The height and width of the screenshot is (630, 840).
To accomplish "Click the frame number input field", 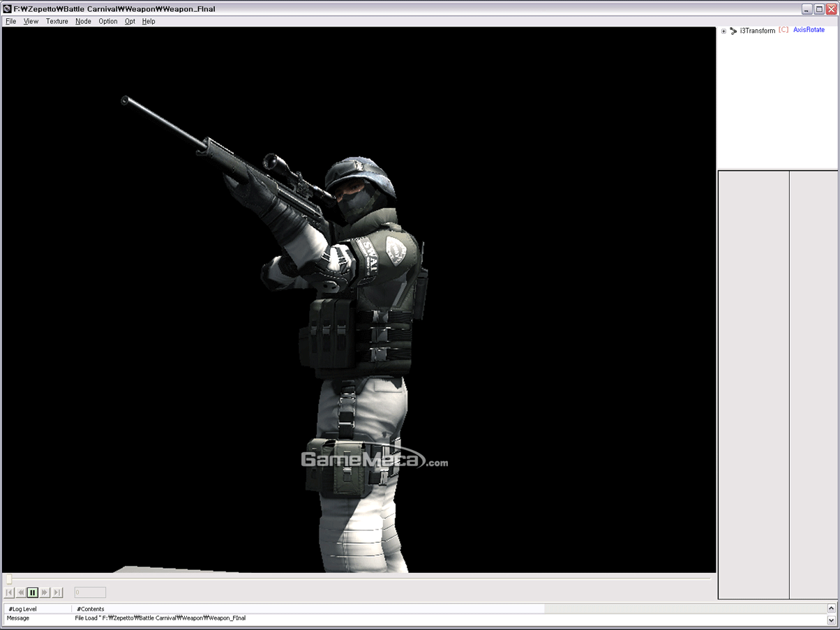I will 90,592.
